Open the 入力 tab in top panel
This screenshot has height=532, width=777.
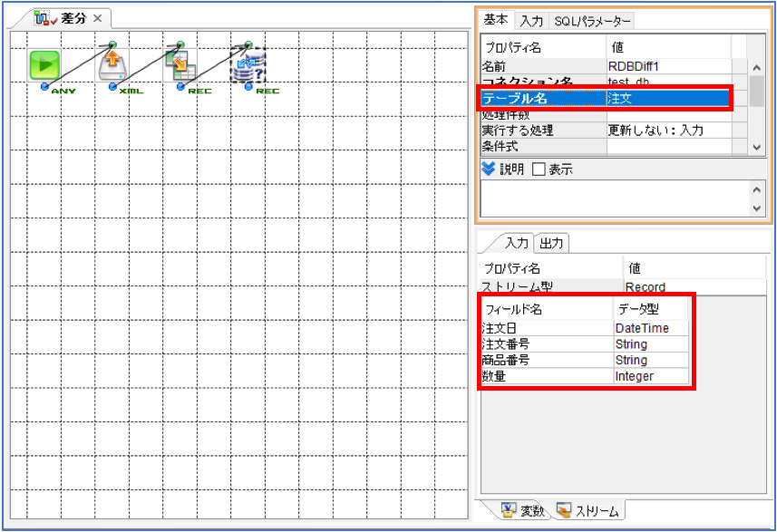coord(531,22)
